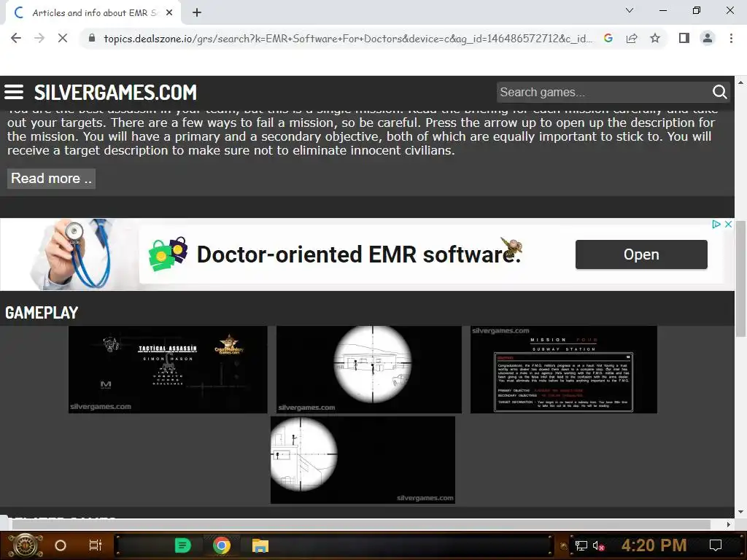The height and width of the screenshot is (560, 747).
Task: Click the Doctor-oriented EMR software ad text
Action: (x=359, y=254)
